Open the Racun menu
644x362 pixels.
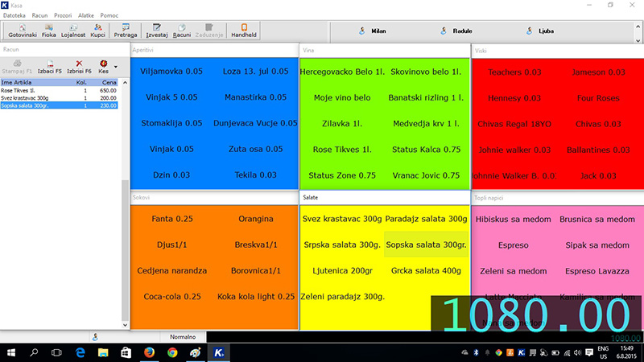pos(39,15)
